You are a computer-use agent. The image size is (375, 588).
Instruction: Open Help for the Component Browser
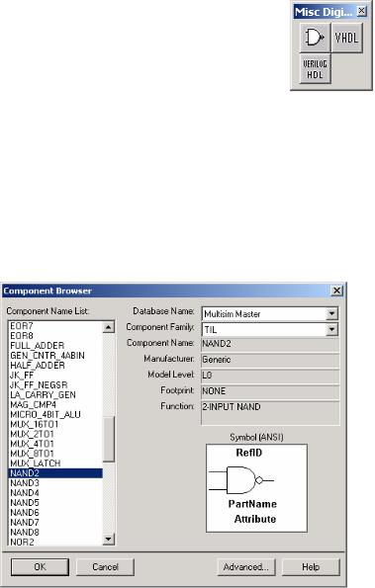coord(311,566)
